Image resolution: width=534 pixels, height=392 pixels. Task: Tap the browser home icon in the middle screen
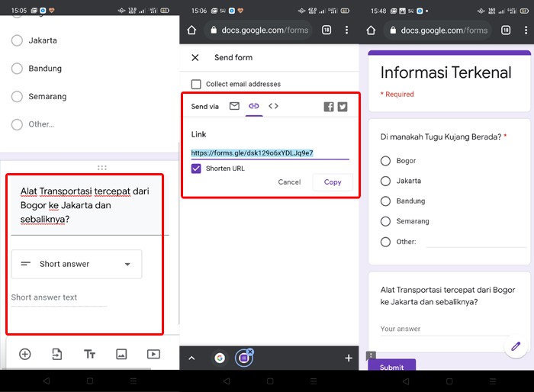coord(191,31)
